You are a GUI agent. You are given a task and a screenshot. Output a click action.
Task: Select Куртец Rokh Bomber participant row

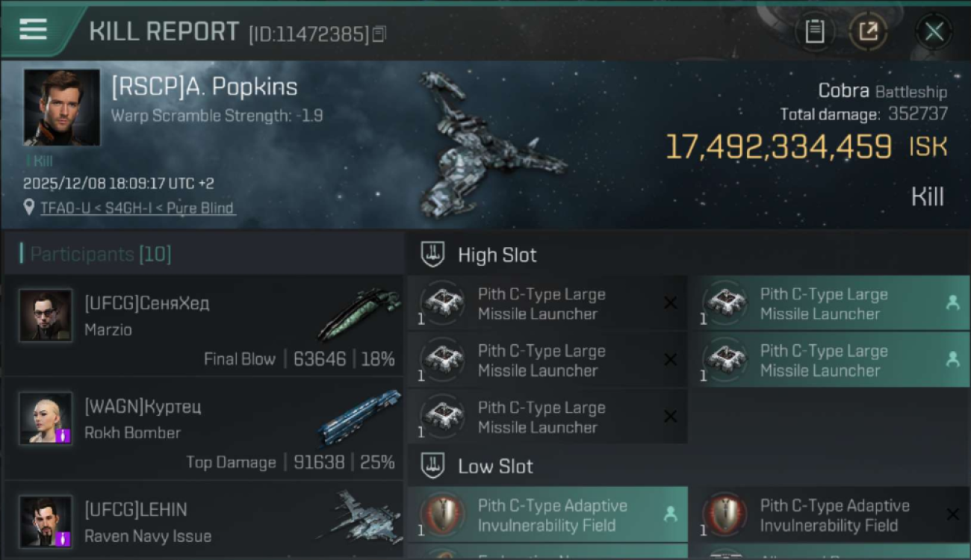203,429
